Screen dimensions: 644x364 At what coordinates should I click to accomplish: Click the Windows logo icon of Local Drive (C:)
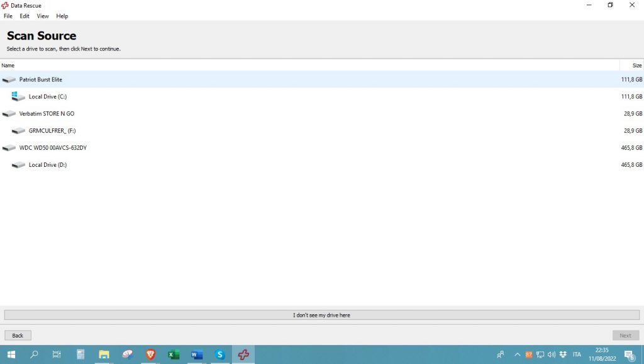click(18, 96)
